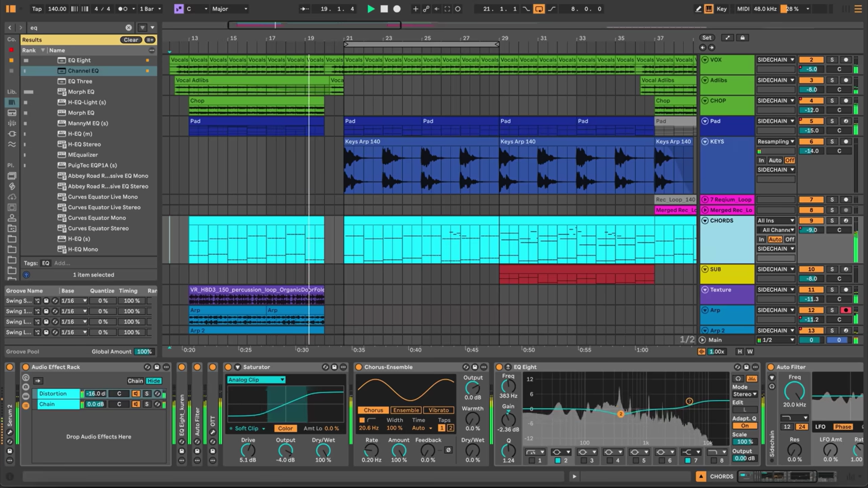Enable Saturator Color button
Image resolution: width=868 pixels, height=488 pixels.
click(285, 428)
